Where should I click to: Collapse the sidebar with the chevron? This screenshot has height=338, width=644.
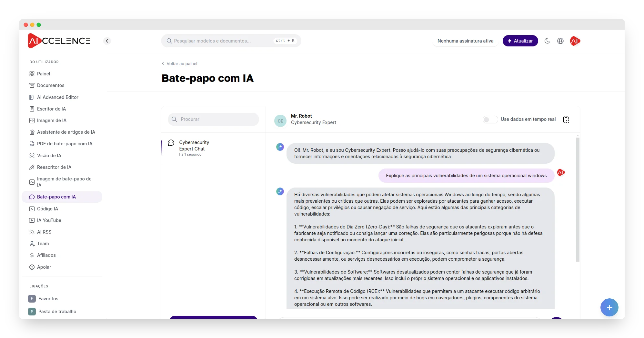point(107,41)
